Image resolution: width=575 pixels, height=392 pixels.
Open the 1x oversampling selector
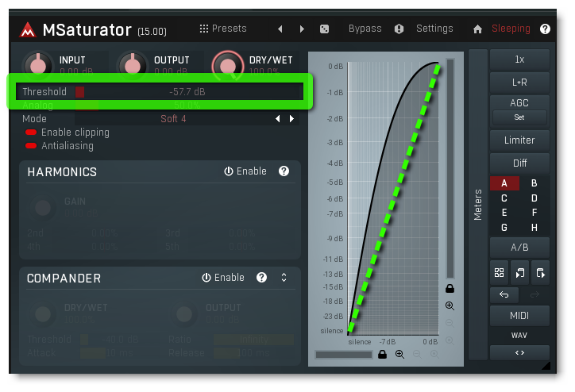click(x=519, y=60)
